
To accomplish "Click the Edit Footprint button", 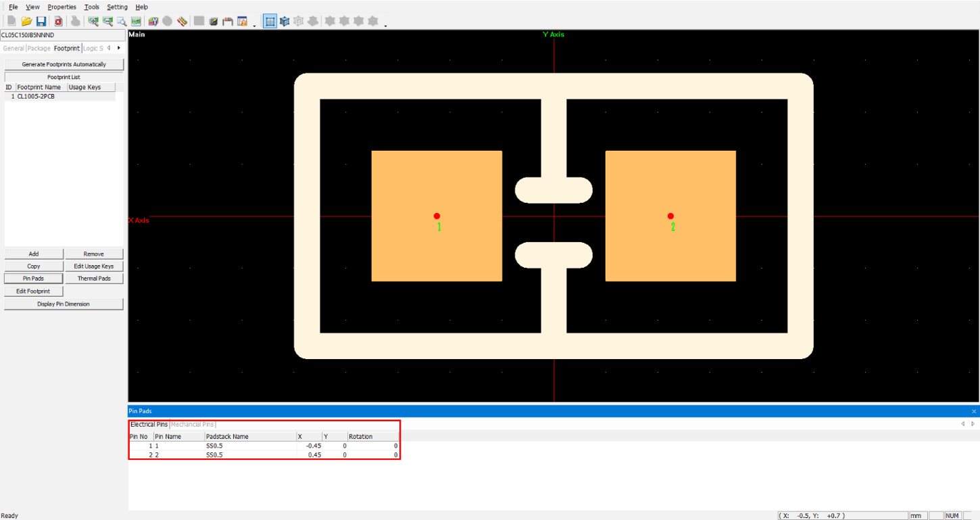I will point(33,290).
